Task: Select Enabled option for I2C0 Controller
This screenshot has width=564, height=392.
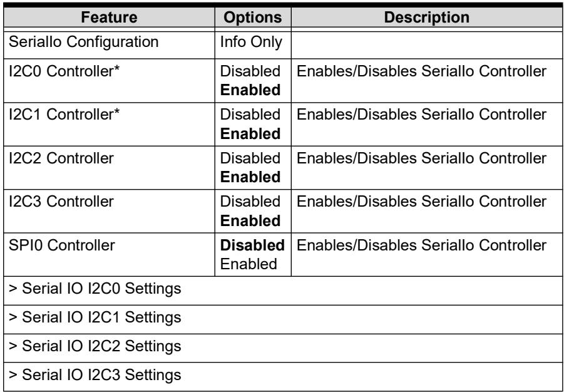Action: click(x=250, y=90)
